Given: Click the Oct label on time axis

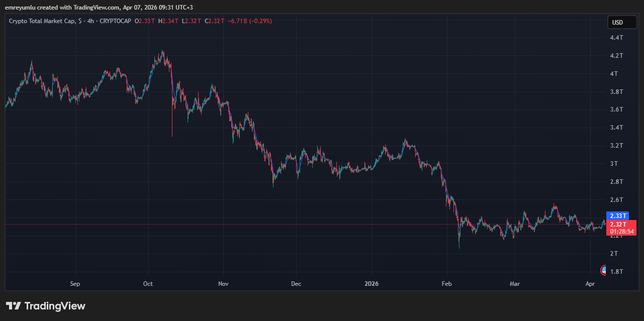Looking at the screenshot, I should pos(148,284).
